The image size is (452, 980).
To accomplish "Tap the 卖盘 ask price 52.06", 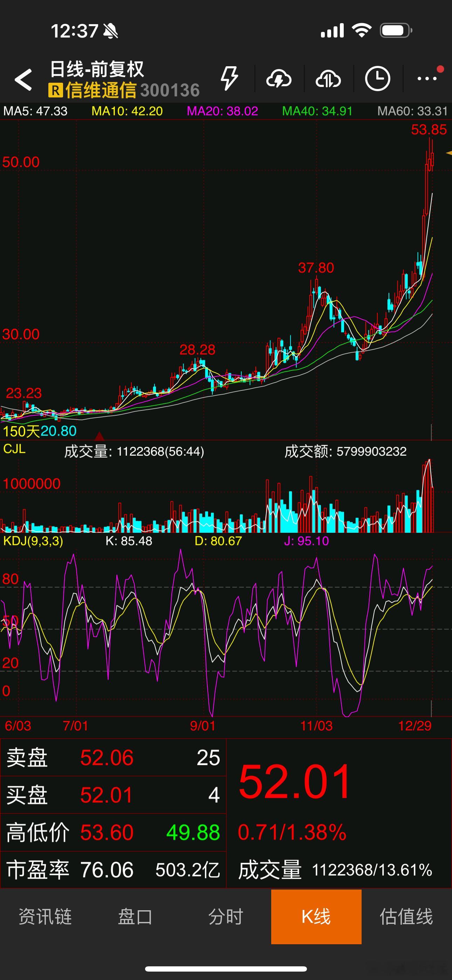I will 107,757.
